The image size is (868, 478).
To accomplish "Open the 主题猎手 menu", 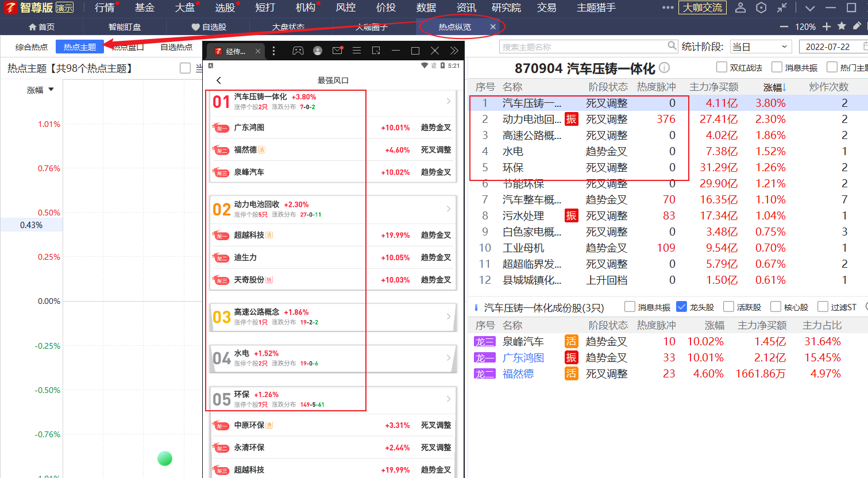I will 596,7.
